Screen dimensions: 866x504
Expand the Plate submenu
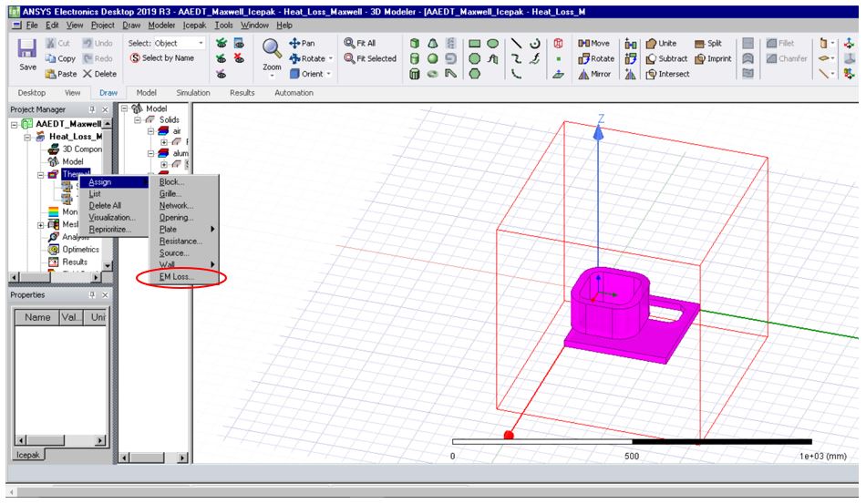click(x=185, y=229)
